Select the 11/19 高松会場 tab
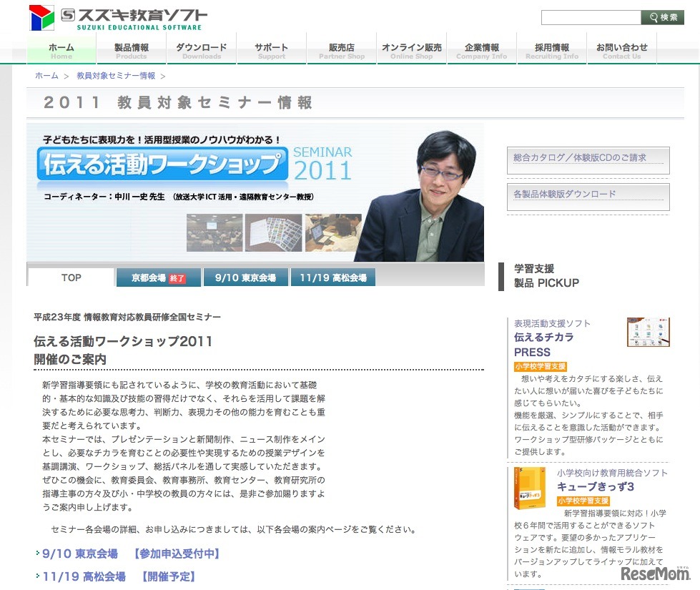700x590 pixels. 333,277
